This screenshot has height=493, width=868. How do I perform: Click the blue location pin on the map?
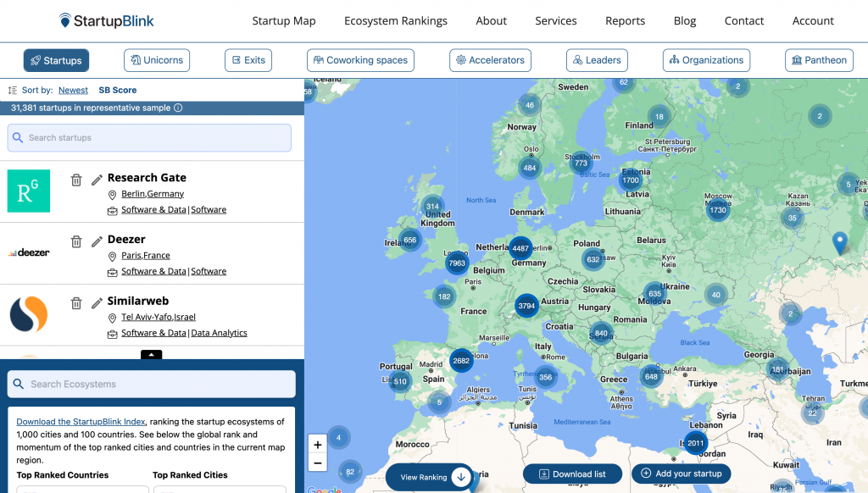coord(839,243)
